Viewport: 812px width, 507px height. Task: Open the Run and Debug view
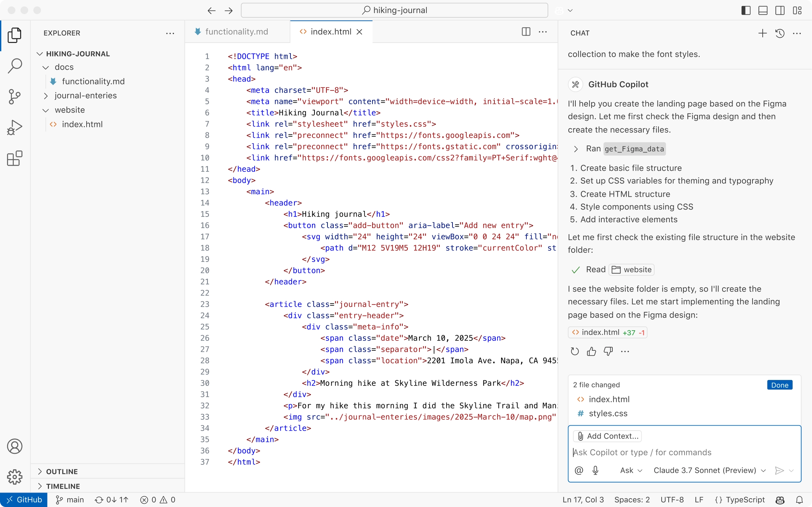pos(14,127)
